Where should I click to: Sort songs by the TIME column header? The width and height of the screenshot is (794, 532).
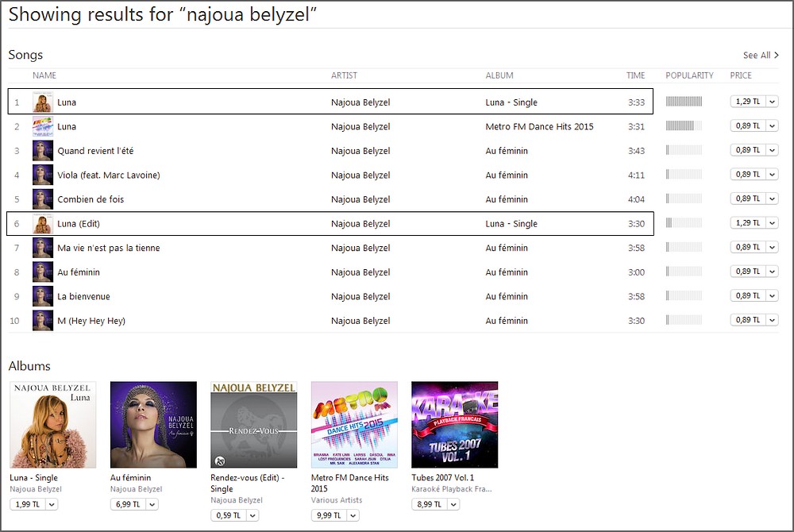pyautogui.click(x=635, y=75)
